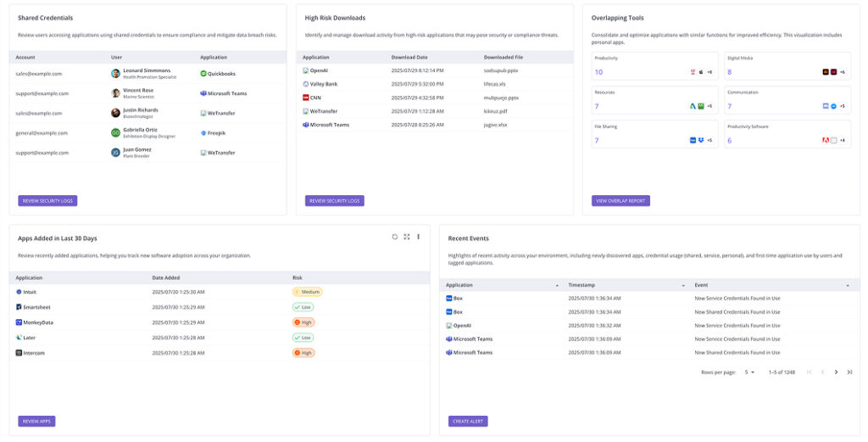Click the Freepik application icon

(x=203, y=132)
